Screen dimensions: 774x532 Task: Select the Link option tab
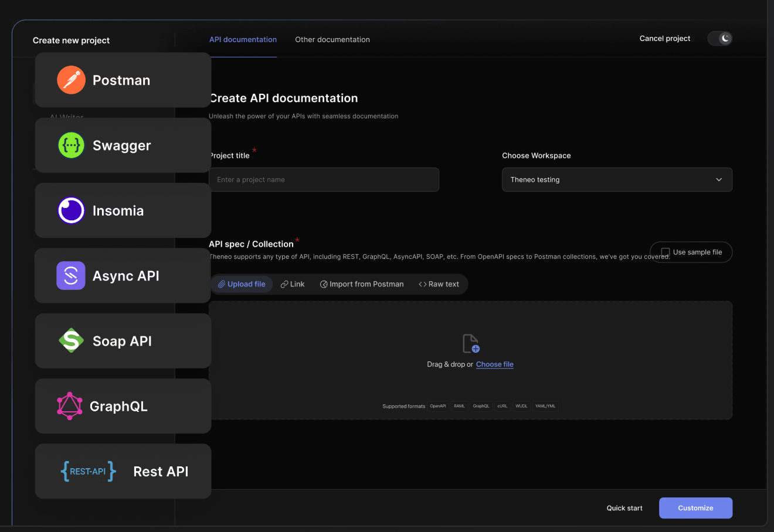(x=293, y=284)
